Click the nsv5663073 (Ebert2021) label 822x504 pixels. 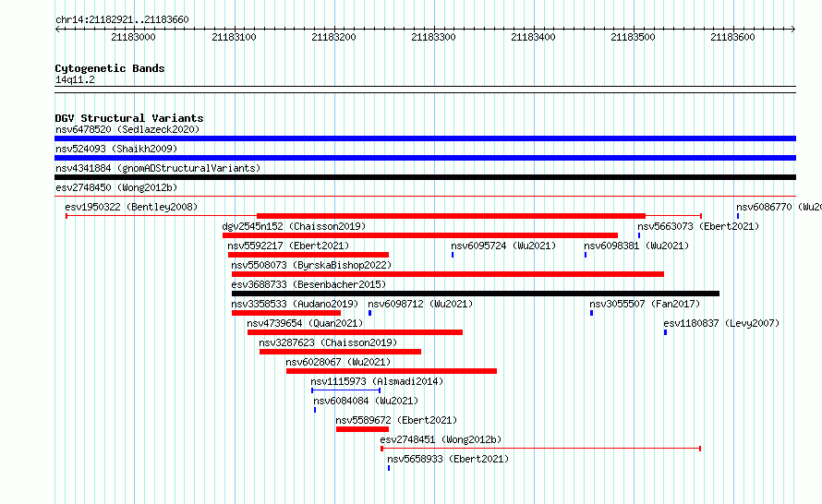tap(698, 226)
